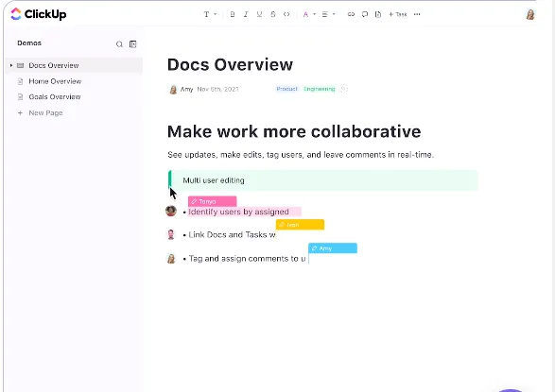555x392 pixels.
Task: Click the avatar beside Link Docs line
Action: pyautogui.click(x=171, y=234)
